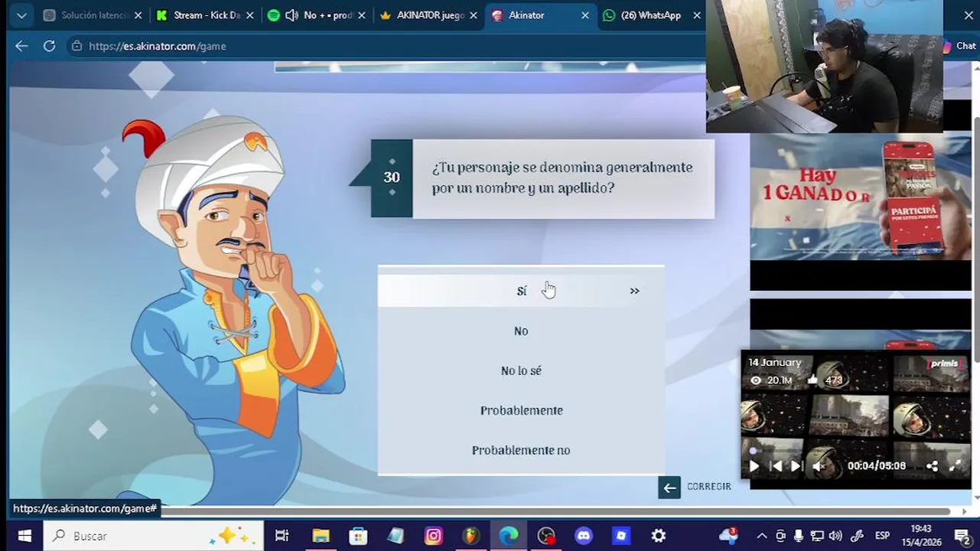Open Task View in the taskbar
The width and height of the screenshot is (980, 551).
[282, 536]
